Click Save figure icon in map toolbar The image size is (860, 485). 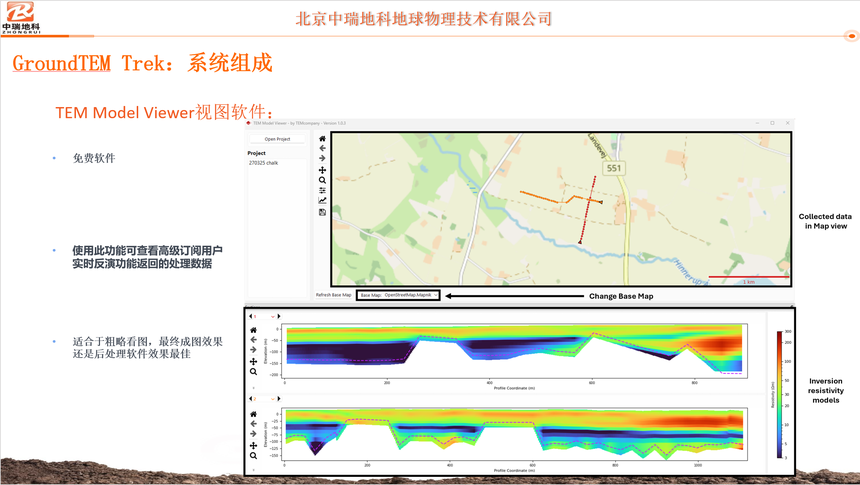coord(322,212)
